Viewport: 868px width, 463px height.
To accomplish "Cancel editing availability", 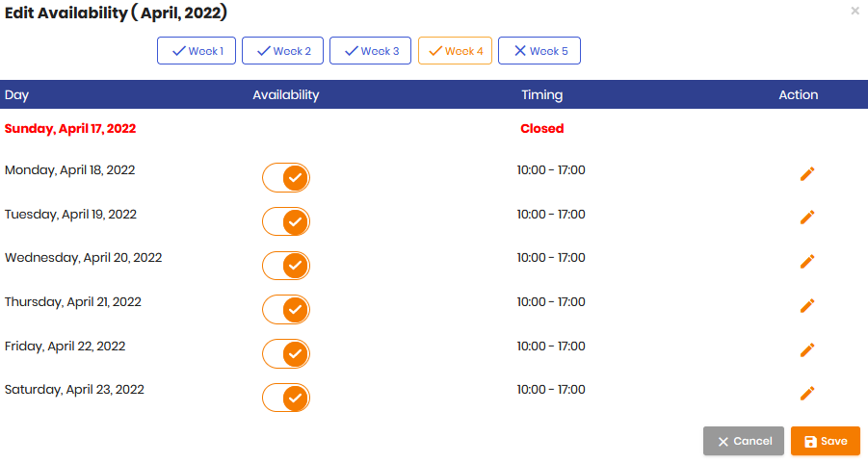I will [x=744, y=442].
